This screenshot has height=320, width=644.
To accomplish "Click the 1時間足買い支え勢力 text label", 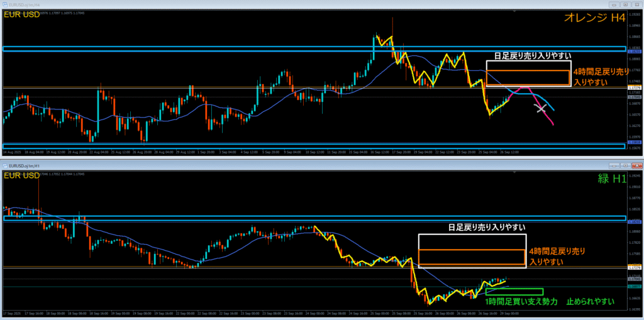I will pyautogui.click(x=521, y=302).
